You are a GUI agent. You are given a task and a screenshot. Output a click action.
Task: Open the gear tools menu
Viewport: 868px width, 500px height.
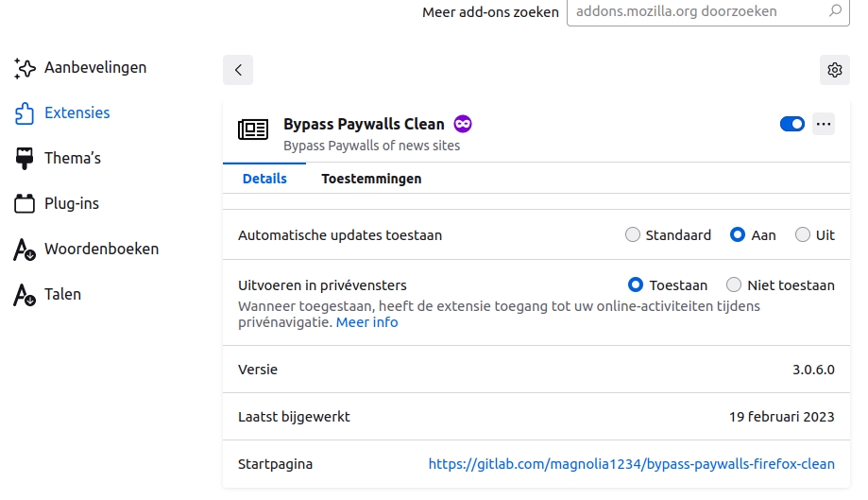tap(834, 70)
